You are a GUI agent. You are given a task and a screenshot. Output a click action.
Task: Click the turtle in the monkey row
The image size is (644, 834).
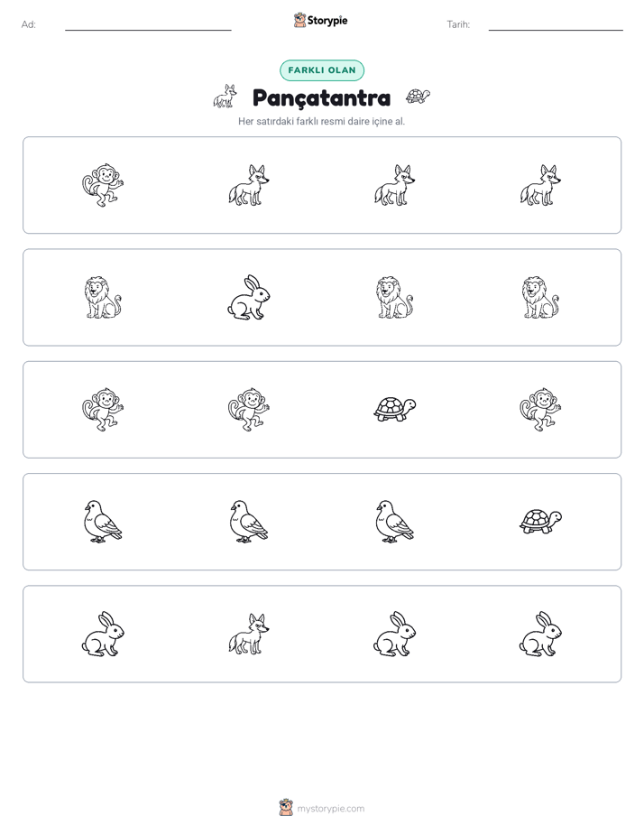pyautogui.click(x=394, y=410)
